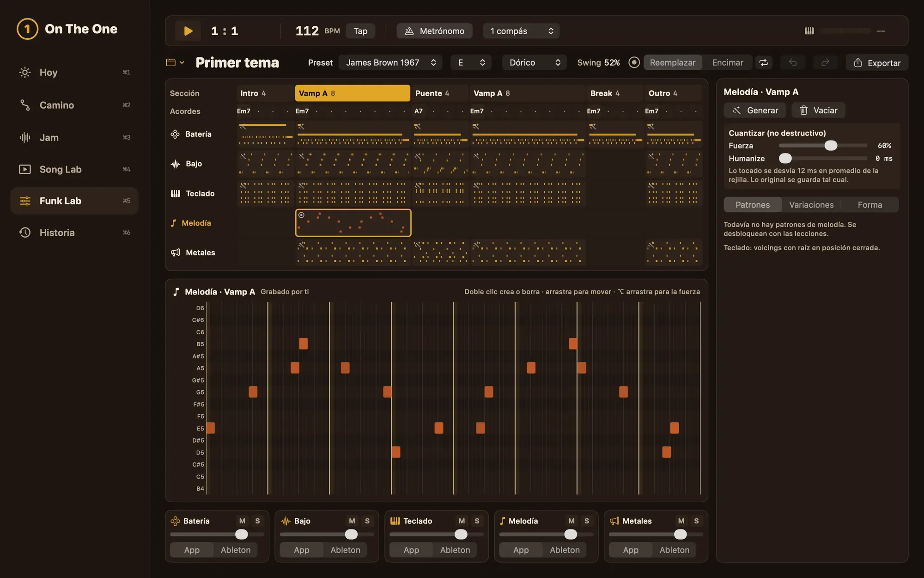Mute the Melodía mixer channel

pyautogui.click(x=571, y=521)
